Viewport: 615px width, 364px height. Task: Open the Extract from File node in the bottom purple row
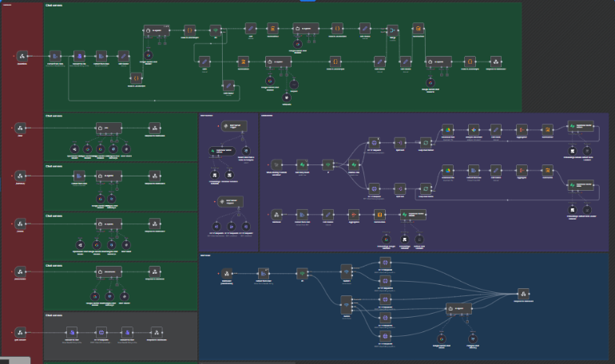pos(302,214)
